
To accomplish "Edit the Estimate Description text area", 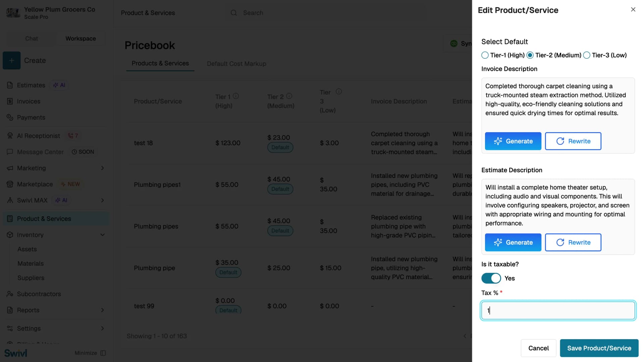I will point(558,205).
